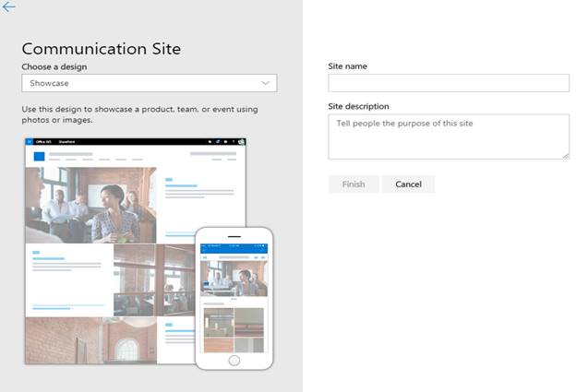Click the Communication Site heading
The width and height of the screenshot is (576, 392).
(102, 49)
